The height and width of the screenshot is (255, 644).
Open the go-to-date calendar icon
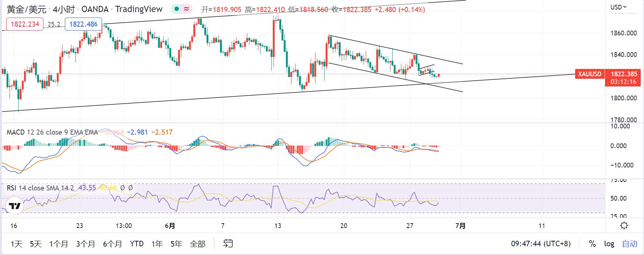[228, 243]
